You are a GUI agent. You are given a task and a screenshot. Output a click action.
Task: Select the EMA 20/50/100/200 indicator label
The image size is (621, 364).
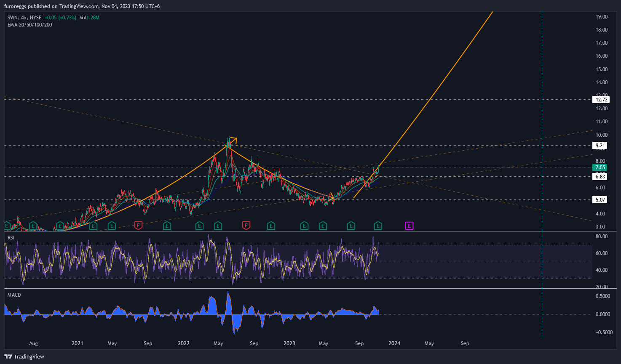coord(30,25)
